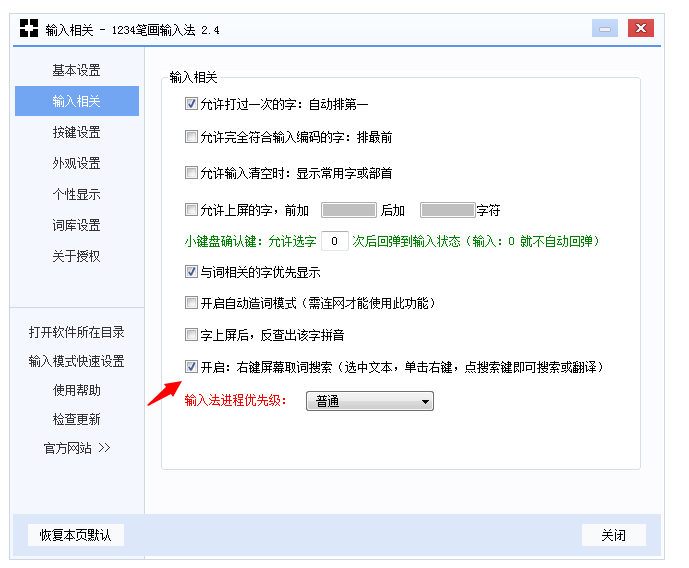
Task: Open 输入法进程优先级 dropdown showing 普通
Action: pyautogui.click(x=370, y=401)
